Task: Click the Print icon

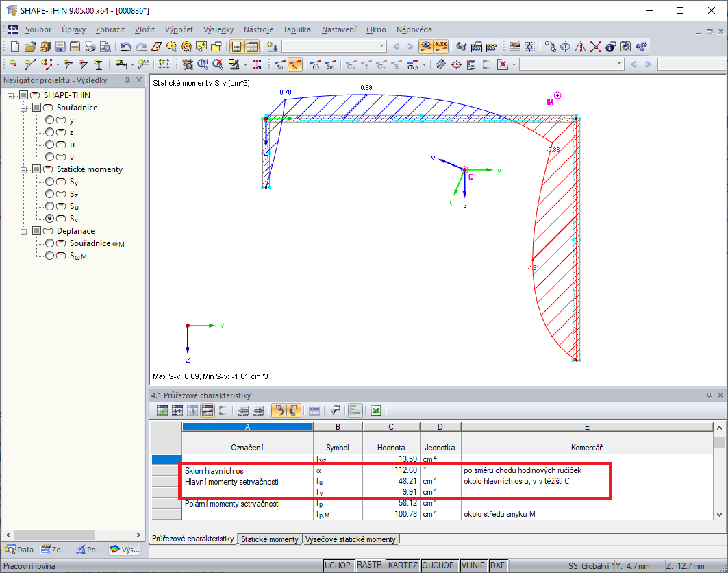Action: 90,47
